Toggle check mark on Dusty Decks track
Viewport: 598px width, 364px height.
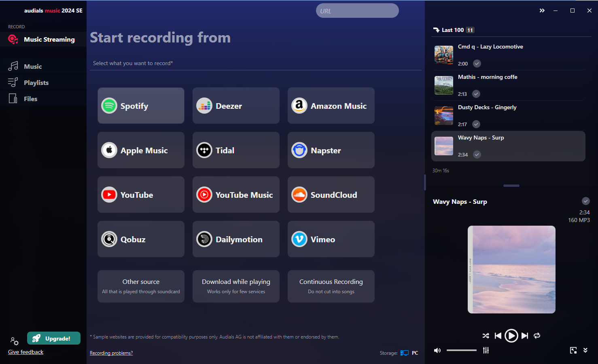(x=476, y=124)
